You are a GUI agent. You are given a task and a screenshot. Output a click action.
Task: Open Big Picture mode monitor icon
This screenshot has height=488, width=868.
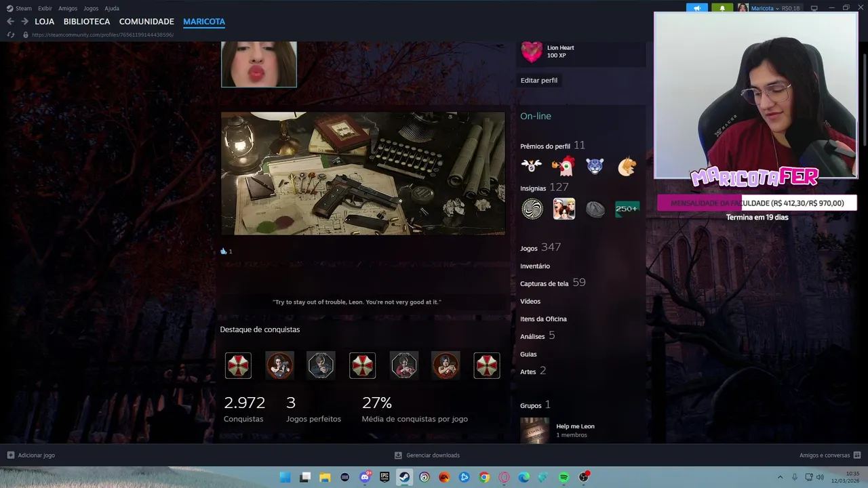[814, 8]
